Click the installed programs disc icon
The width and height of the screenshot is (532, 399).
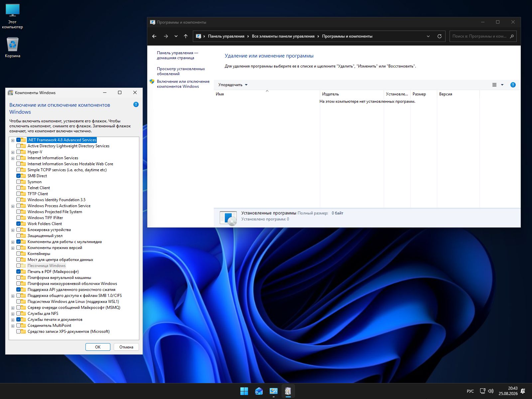(228, 218)
